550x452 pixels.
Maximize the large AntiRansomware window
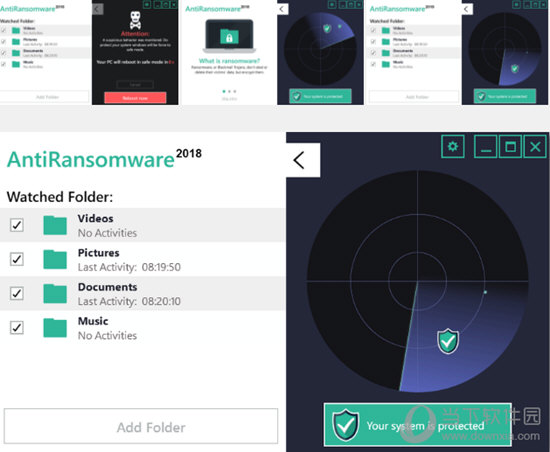(510, 146)
